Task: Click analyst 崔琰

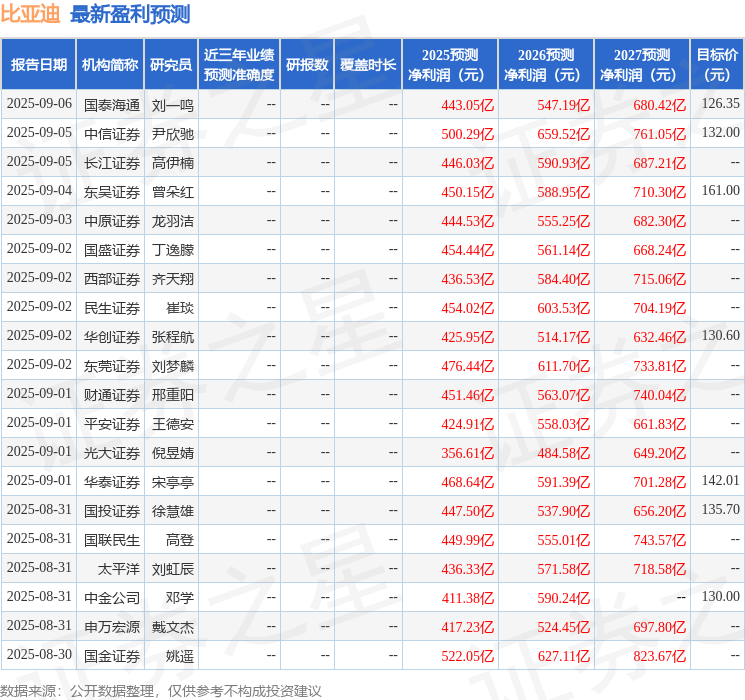Action: click(x=180, y=308)
